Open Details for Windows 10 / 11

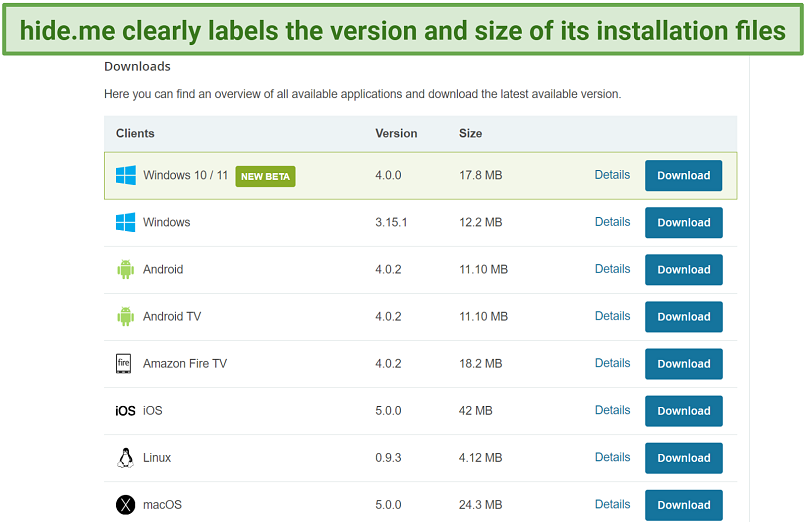pyautogui.click(x=612, y=175)
